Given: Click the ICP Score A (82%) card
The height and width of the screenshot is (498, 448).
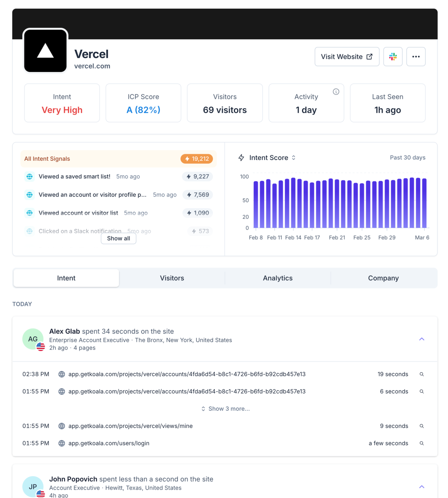Looking at the screenshot, I should pyautogui.click(x=143, y=103).
